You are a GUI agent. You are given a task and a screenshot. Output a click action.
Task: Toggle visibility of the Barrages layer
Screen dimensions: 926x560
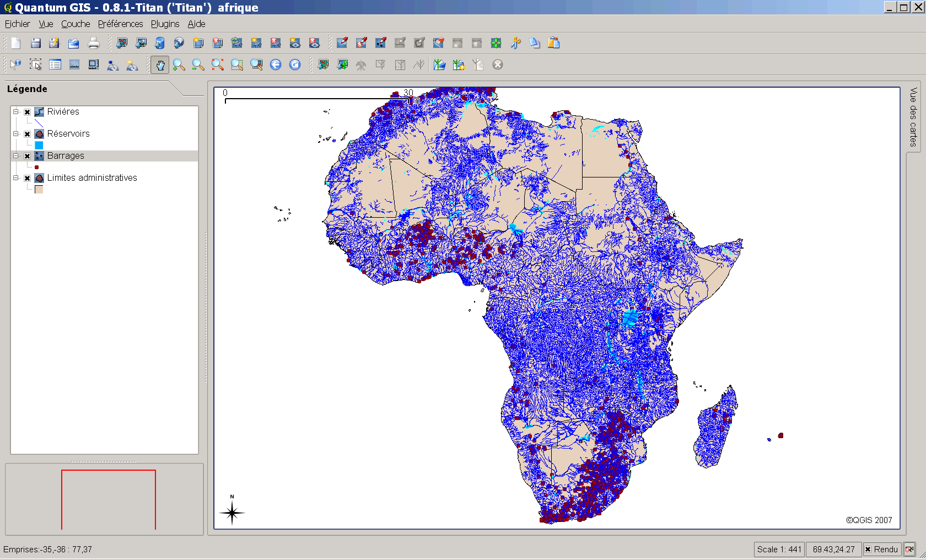point(26,155)
